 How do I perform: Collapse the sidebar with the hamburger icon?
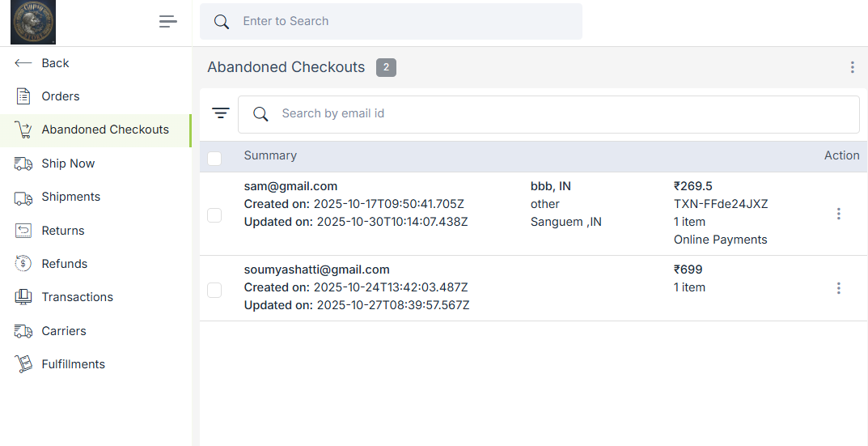168,22
